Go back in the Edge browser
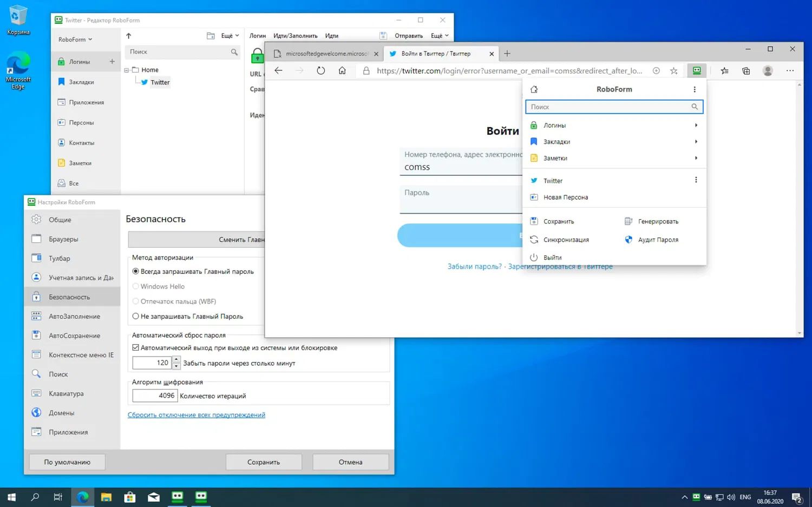Screen dimensions: 812x507 (x=278, y=70)
